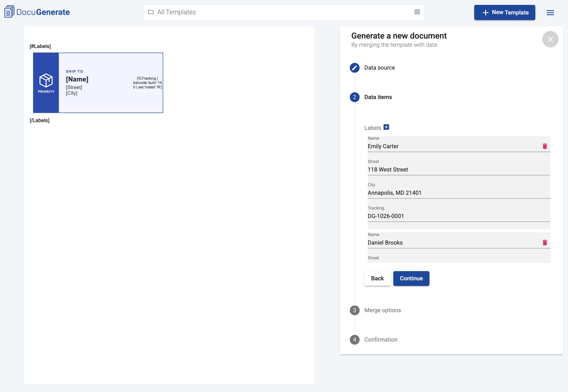Select the Data items step

click(x=378, y=97)
